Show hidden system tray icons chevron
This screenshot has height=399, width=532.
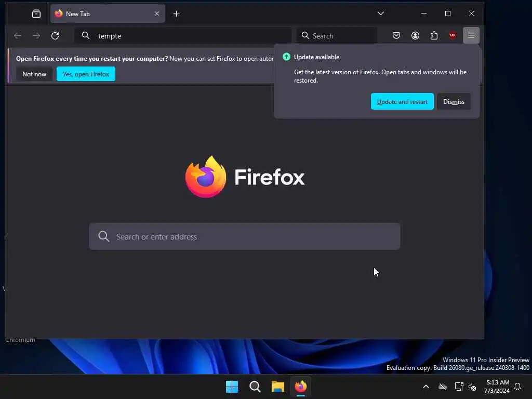426,387
